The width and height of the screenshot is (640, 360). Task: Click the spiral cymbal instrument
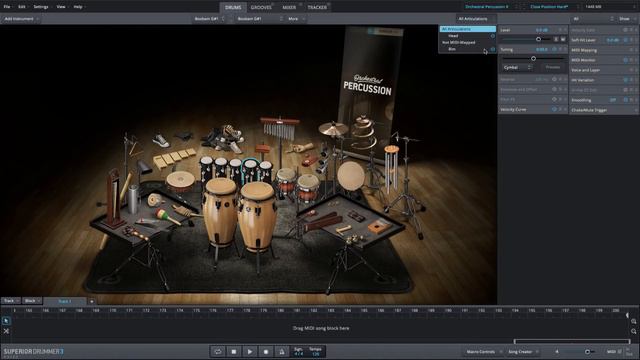click(x=363, y=133)
